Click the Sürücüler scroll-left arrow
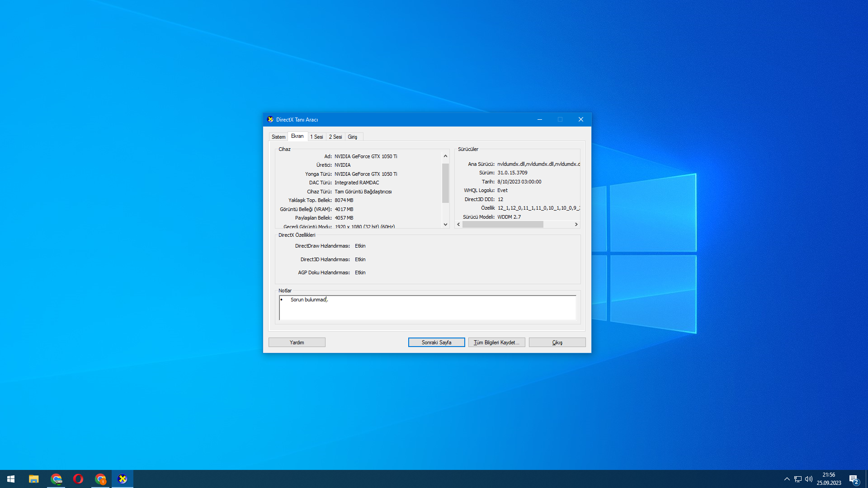The image size is (868, 488). pos(459,225)
